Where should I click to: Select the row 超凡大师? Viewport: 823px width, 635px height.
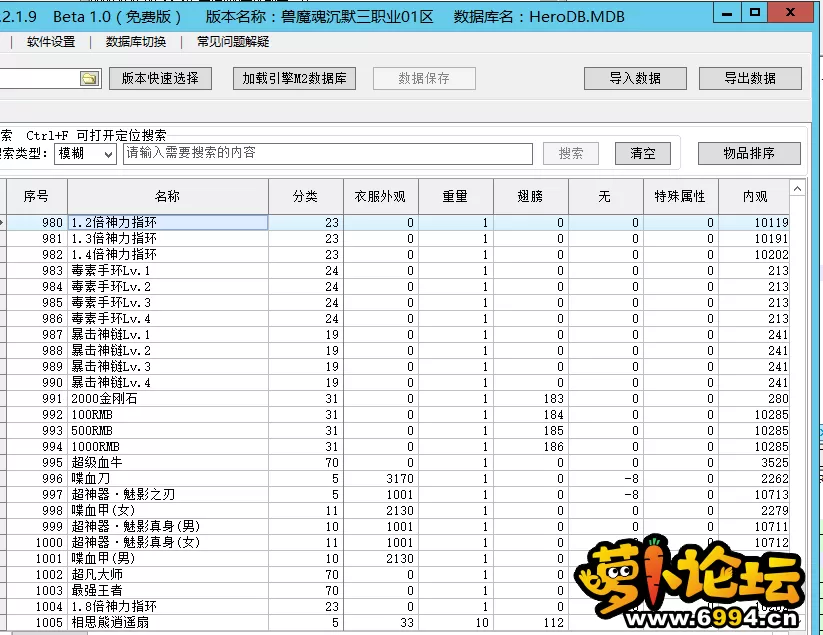tap(397, 575)
